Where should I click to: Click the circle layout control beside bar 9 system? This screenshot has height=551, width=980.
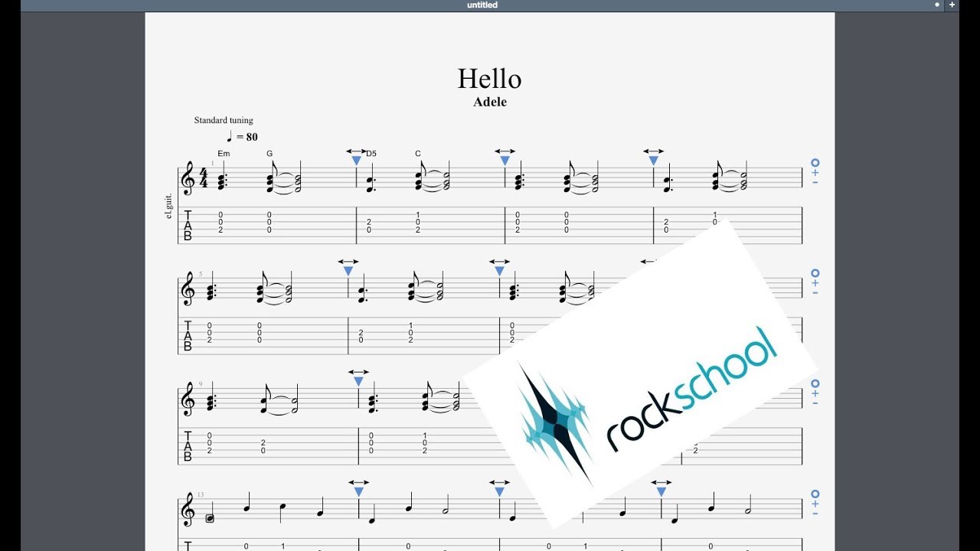(815, 383)
